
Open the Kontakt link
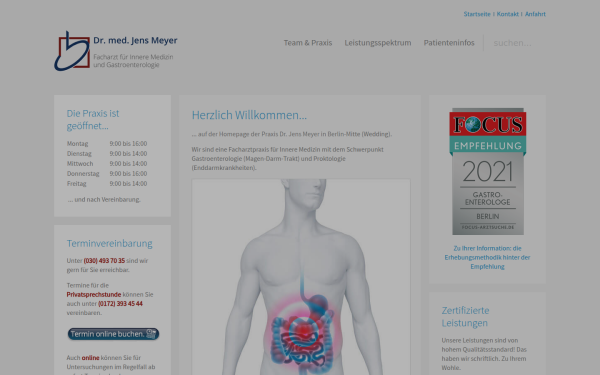[507, 14]
